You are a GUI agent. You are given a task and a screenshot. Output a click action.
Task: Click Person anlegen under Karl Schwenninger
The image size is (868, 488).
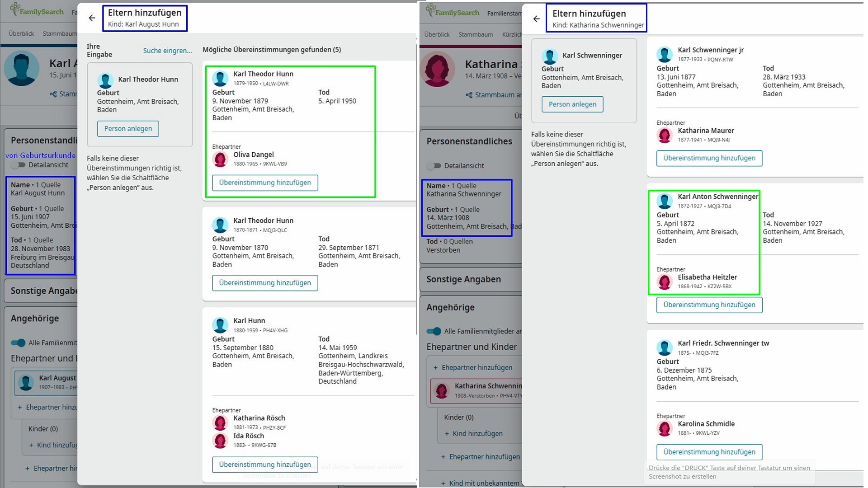[572, 104]
